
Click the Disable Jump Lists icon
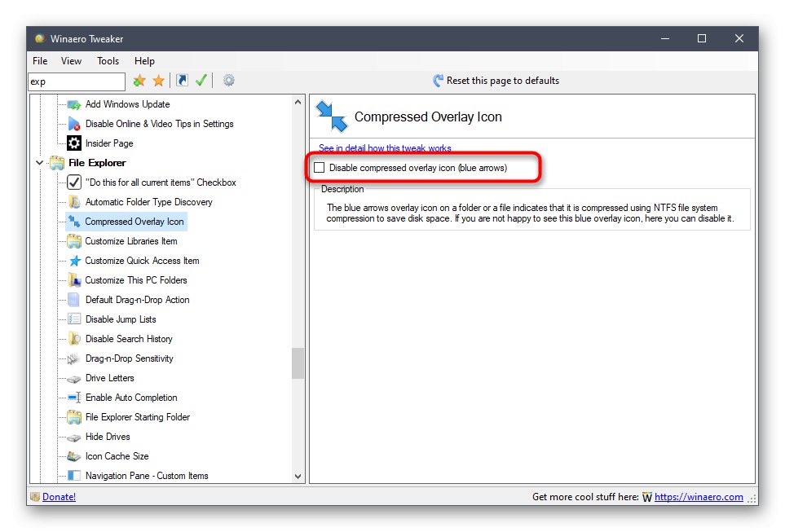click(x=74, y=319)
